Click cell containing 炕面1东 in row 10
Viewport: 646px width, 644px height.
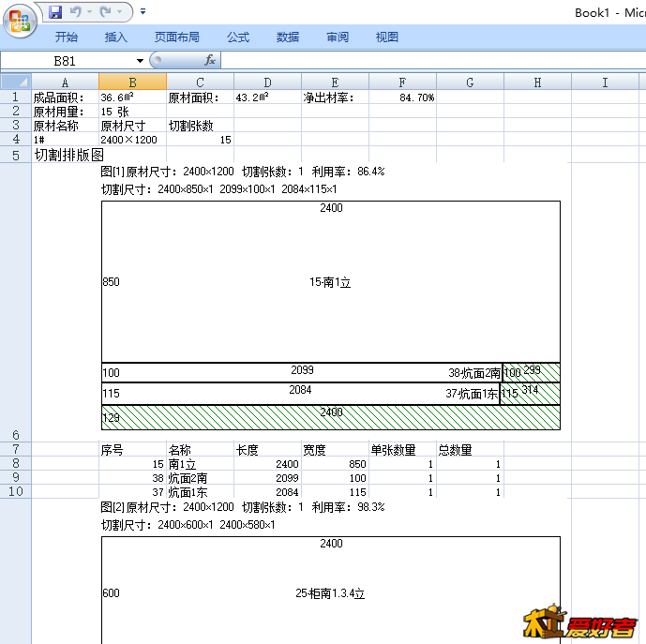point(200,492)
